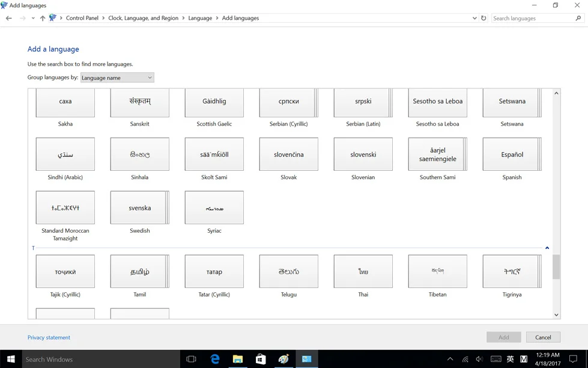
Task: Click the Windows Start button
Action: click(11, 359)
